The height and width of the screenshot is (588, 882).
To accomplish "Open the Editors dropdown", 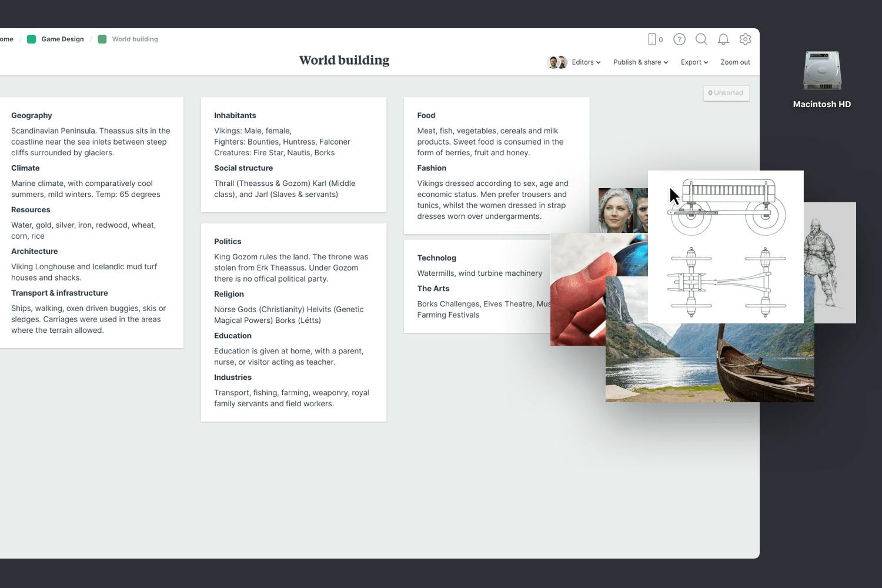I will click(x=585, y=62).
